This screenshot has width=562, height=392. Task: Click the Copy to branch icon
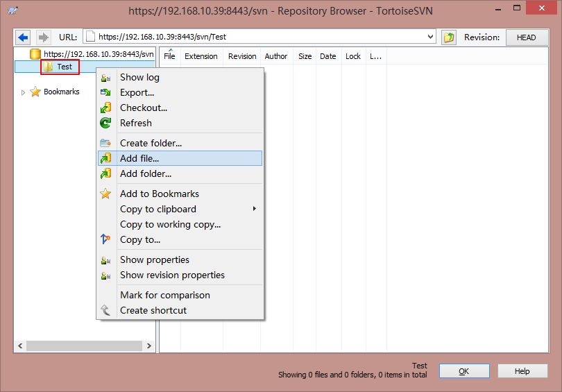(105, 239)
